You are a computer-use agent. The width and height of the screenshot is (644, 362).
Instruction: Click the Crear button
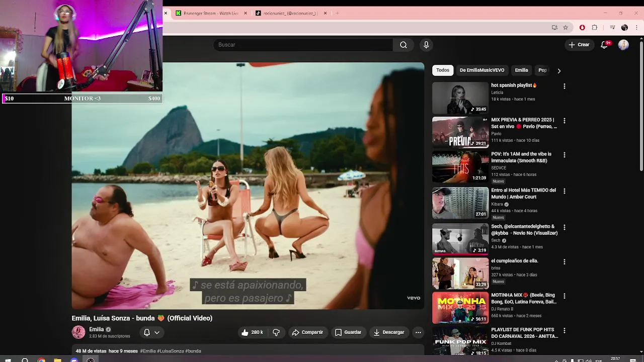pyautogui.click(x=579, y=45)
